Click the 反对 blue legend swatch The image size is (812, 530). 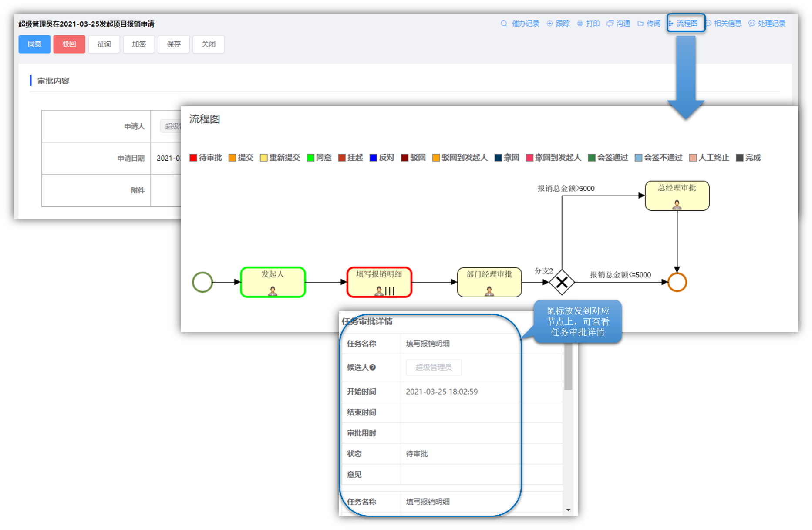[x=373, y=158]
